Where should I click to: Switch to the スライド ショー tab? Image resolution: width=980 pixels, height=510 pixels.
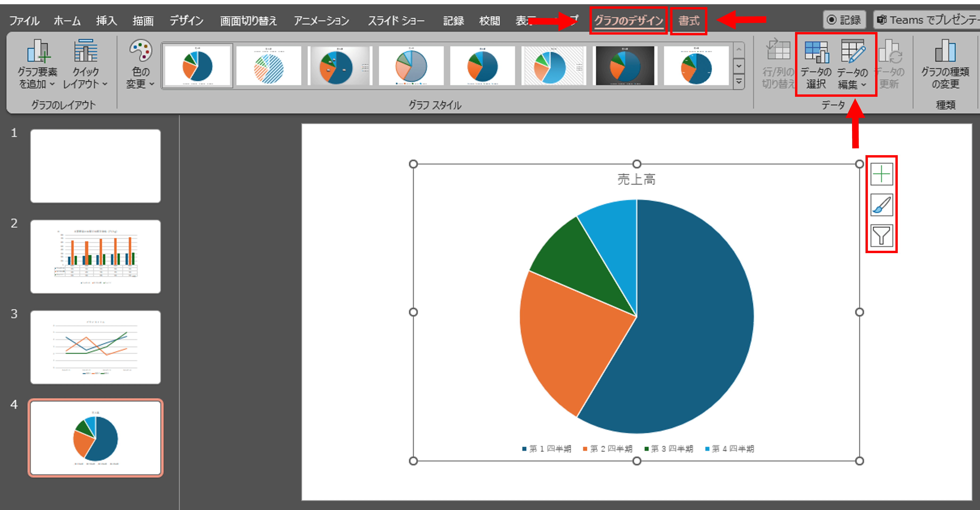396,20
